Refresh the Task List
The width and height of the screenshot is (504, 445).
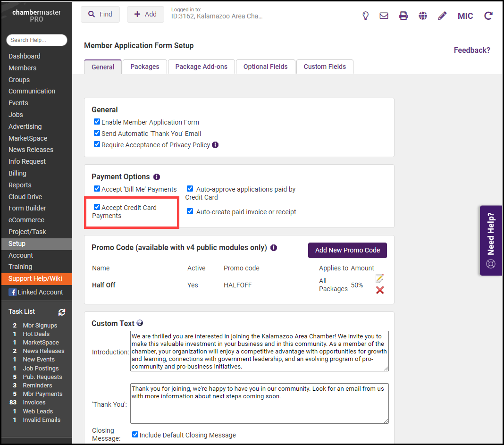coord(62,312)
